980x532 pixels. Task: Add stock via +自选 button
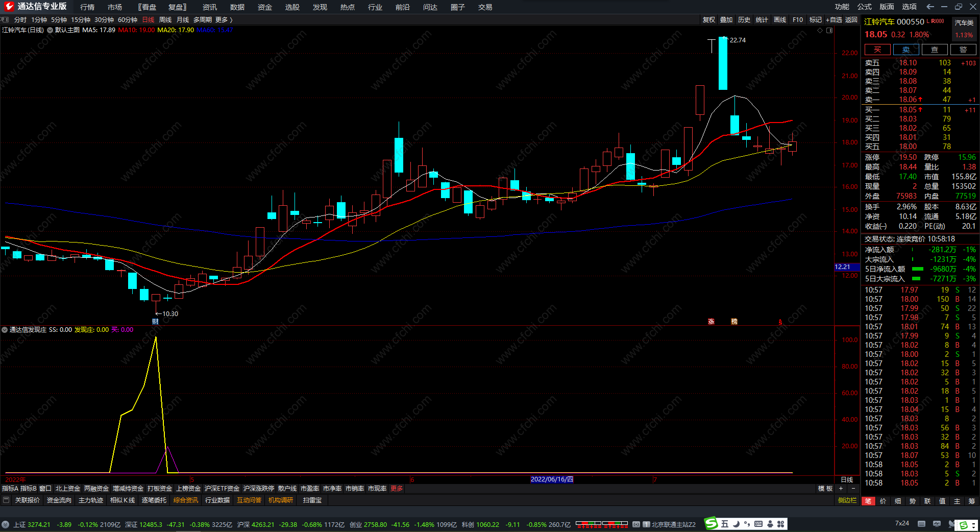coord(834,19)
